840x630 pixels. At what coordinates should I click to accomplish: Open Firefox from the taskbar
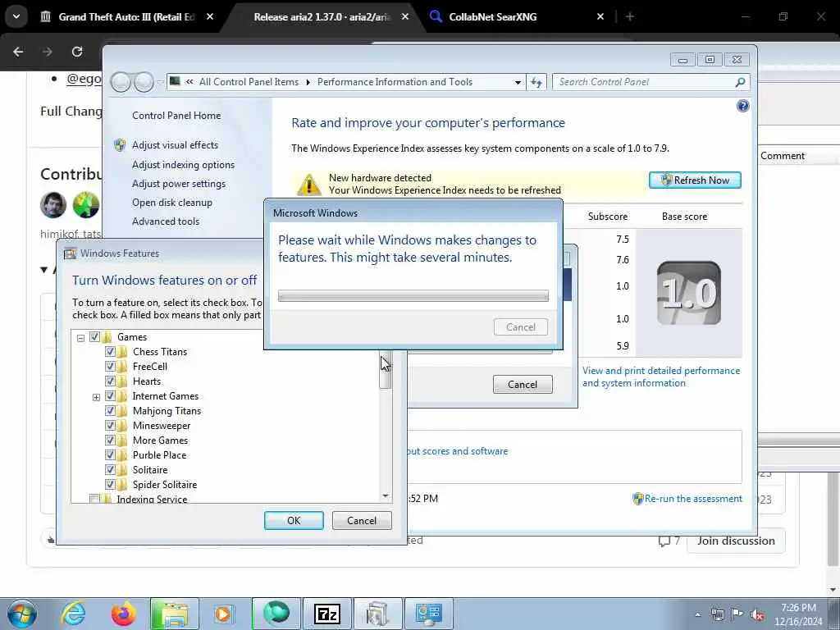click(123, 614)
